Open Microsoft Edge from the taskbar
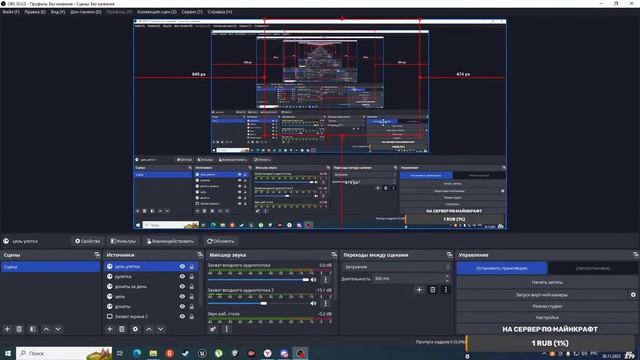Image resolution: width=640 pixels, height=360 pixels. click(x=137, y=353)
